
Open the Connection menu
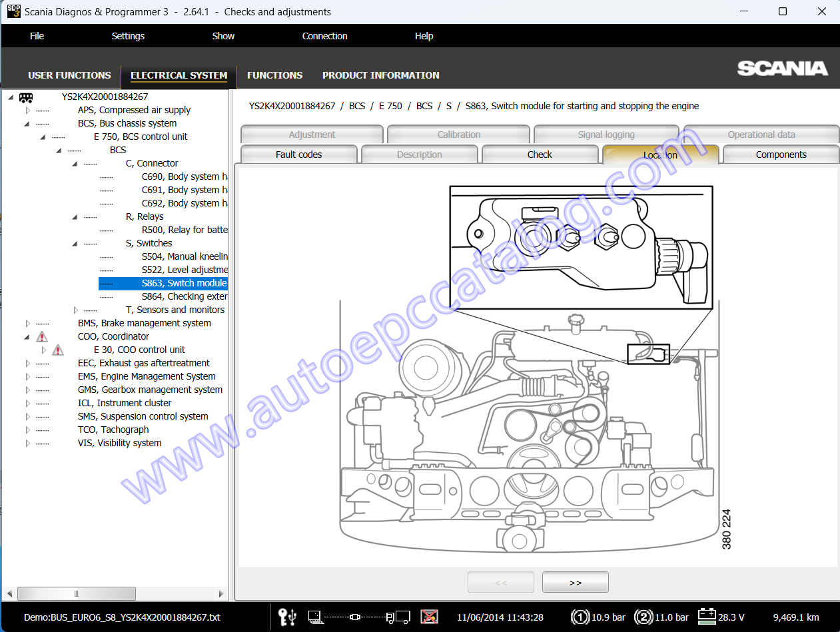click(324, 35)
